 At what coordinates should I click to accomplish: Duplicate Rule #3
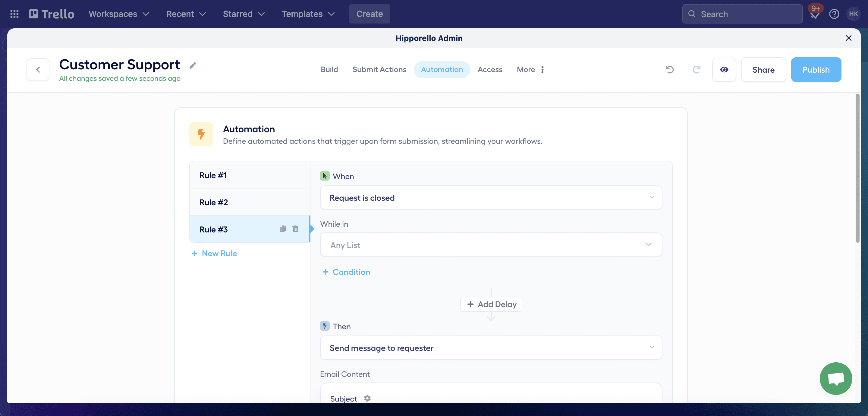283,229
